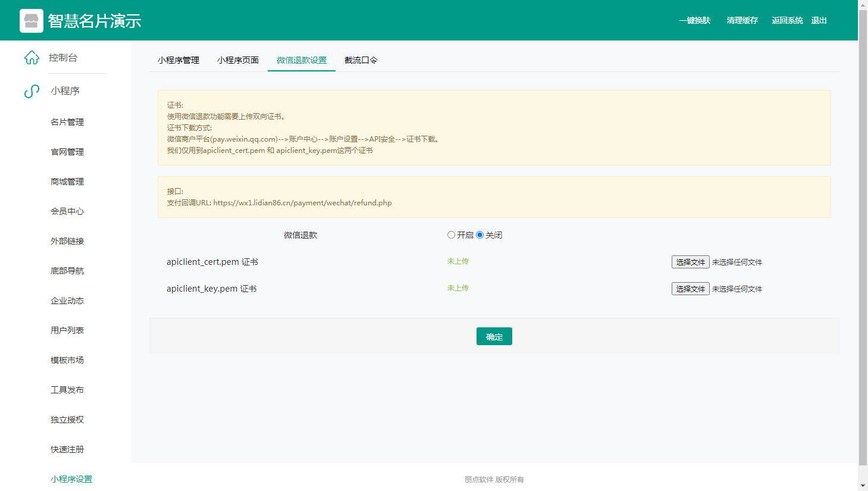Click 一键换肤 in the header
Image resolution: width=868 pixels, height=491 pixels.
click(x=695, y=20)
